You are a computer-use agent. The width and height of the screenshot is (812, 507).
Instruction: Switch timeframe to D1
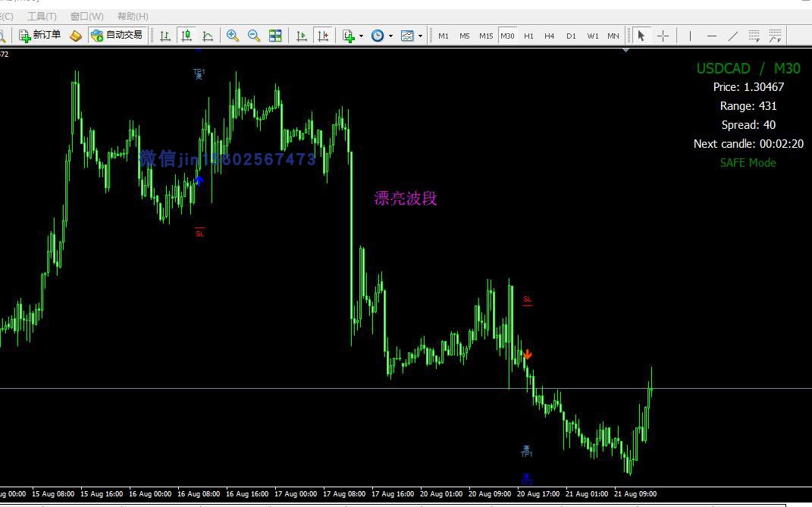[x=571, y=36]
